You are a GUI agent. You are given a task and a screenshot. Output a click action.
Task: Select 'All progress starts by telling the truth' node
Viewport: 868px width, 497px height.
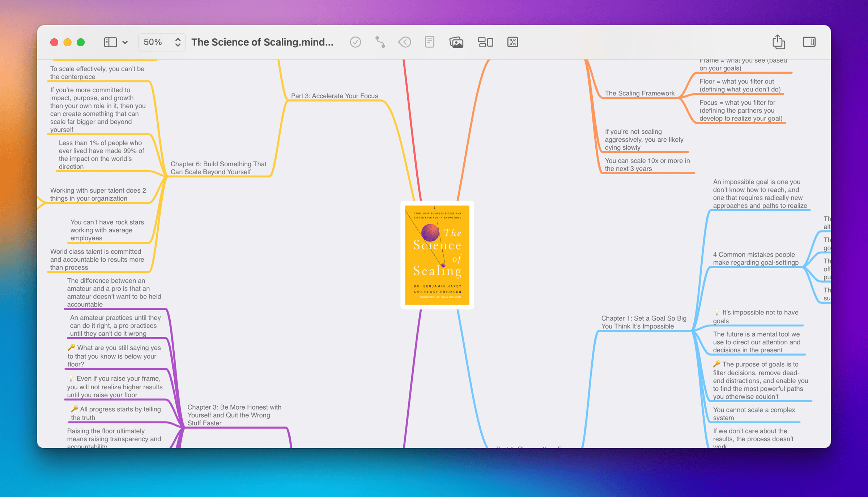pyautogui.click(x=115, y=413)
